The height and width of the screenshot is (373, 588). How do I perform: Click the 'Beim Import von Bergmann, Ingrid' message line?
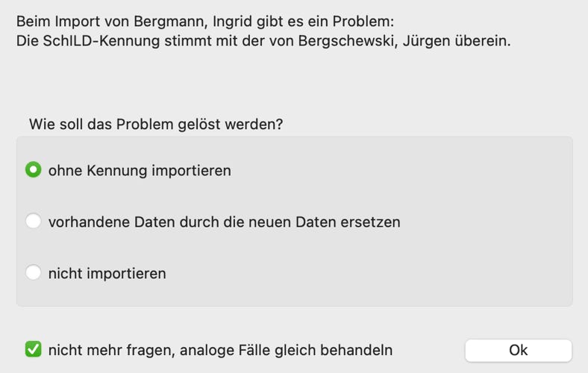point(202,21)
